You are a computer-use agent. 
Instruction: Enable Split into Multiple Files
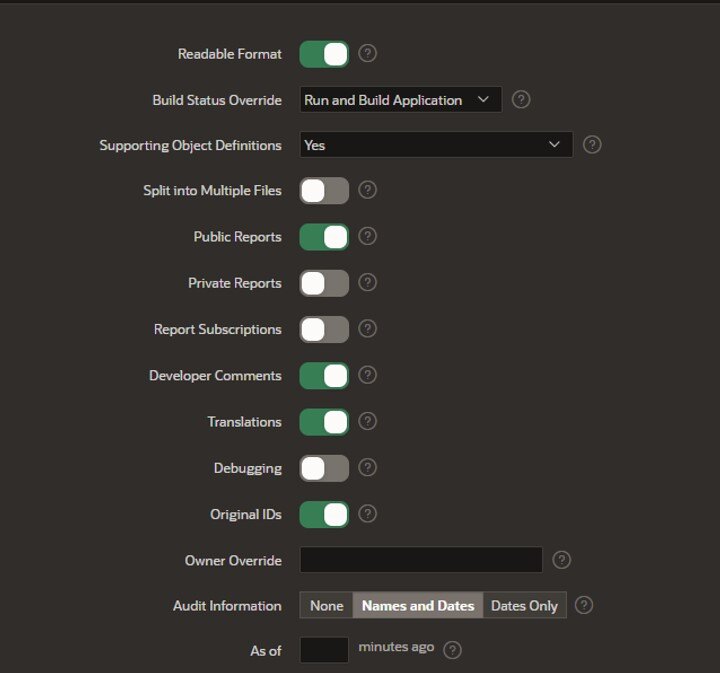(324, 191)
